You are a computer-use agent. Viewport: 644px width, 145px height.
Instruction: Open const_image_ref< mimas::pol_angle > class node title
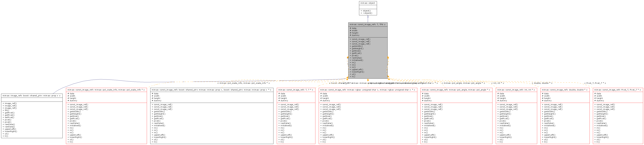[x=456, y=90]
